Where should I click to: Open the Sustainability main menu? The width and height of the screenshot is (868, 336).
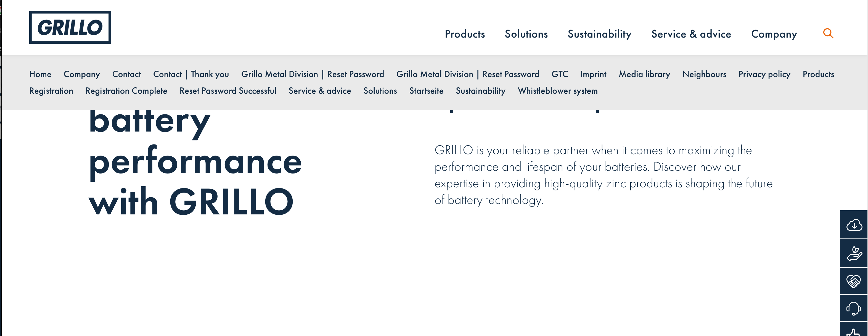[599, 34]
